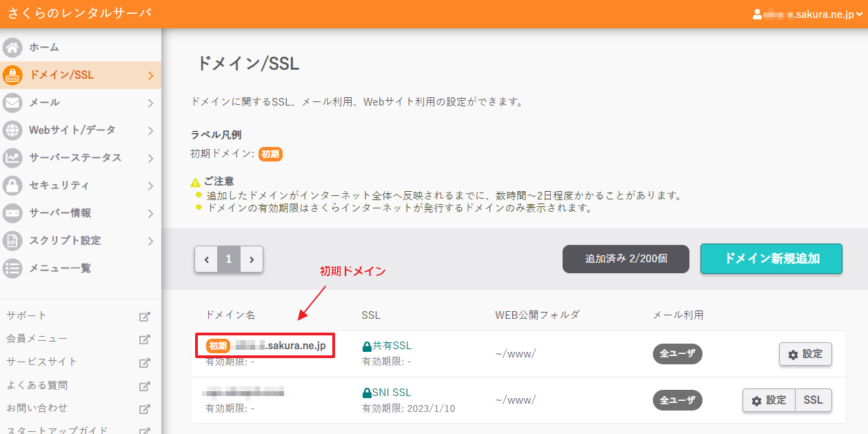Viewport: 868px width, 434px height.
Task: Click ドメイン新規追加 button
Action: (771, 259)
